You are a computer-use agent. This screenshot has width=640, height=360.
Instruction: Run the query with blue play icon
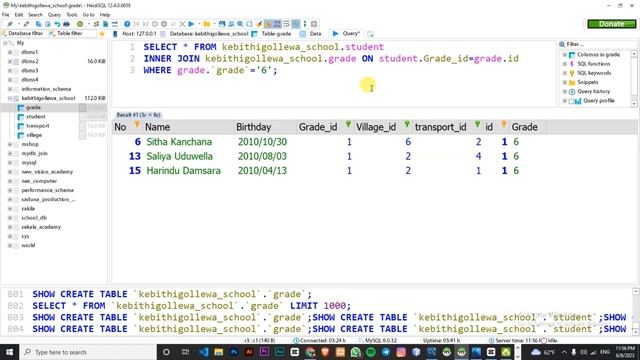[x=191, y=24]
